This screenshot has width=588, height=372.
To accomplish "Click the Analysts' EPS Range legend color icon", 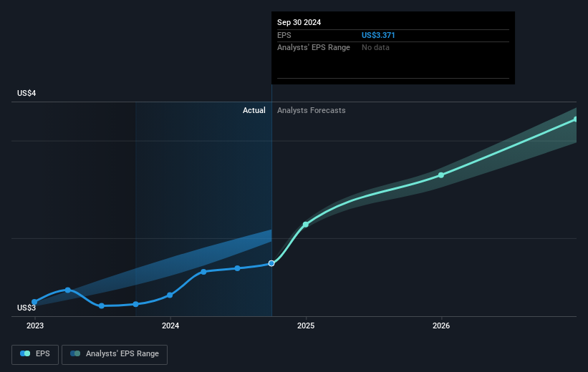I will coord(75,353).
